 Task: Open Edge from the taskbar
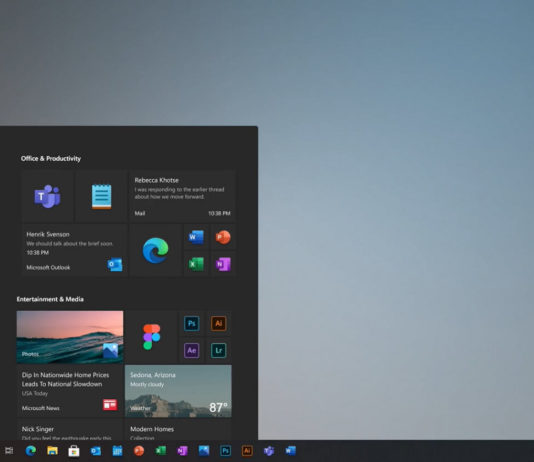pyautogui.click(x=31, y=451)
